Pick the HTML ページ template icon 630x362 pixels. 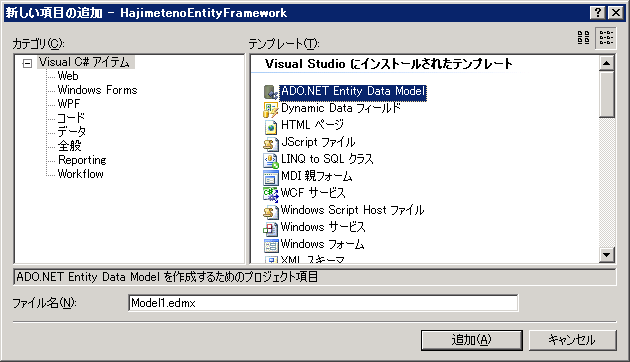coord(271,126)
